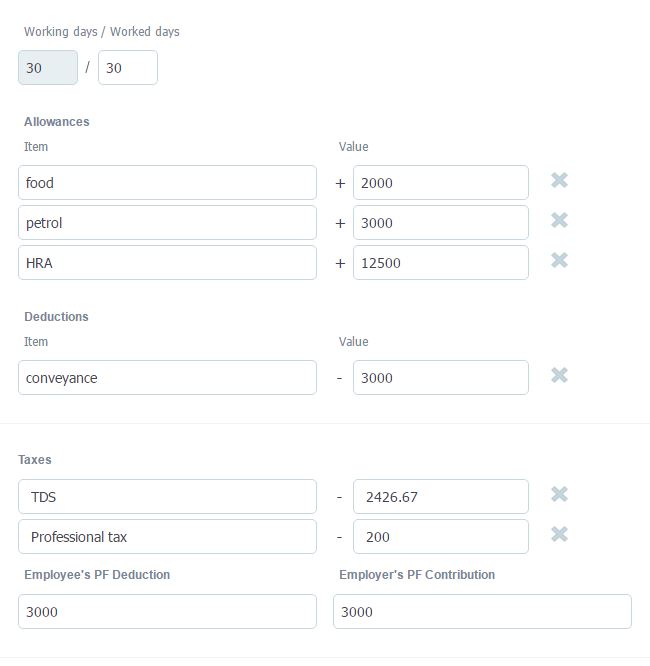Edit the petrol value 3000 field
The width and height of the screenshot is (650, 666).
[440, 223]
